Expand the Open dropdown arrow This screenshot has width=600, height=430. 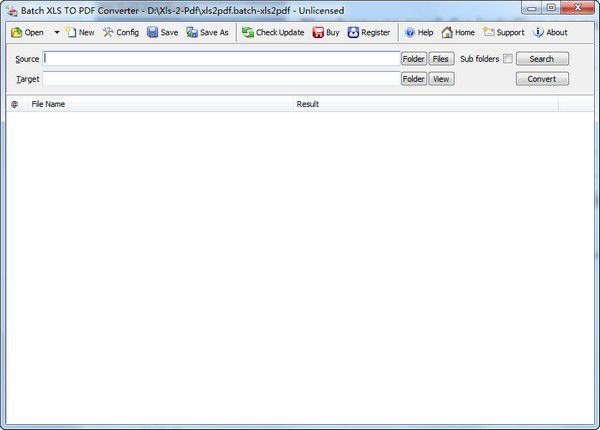click(x=57, y=33)
